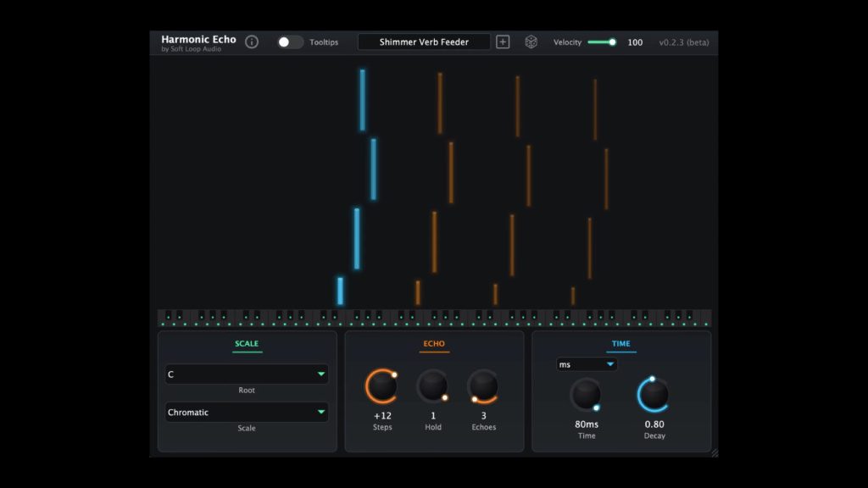Open the Root note dropdown
The height and width of the screenshot is (488, 868).
247,374
